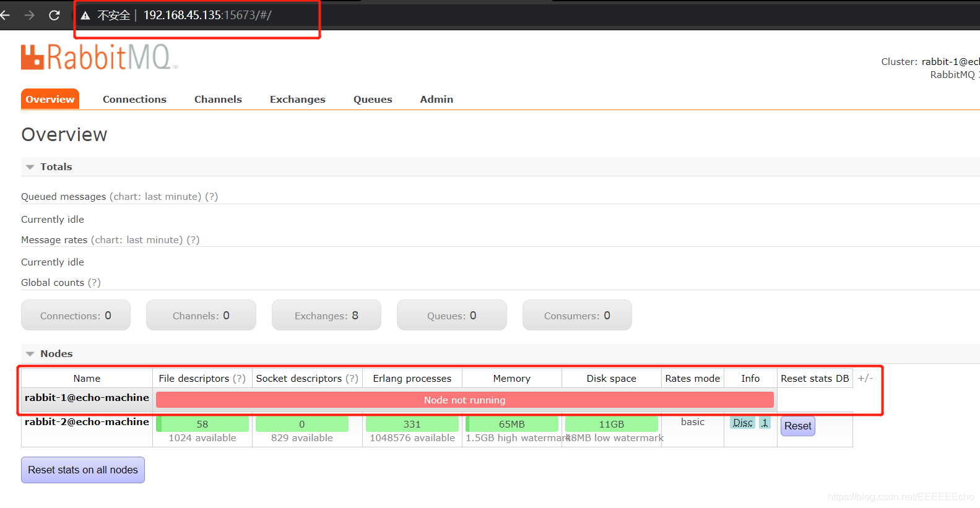The image size is (980, 508).
Task: Click the 'basic' rates mode cell
Action: coord(693,421)
